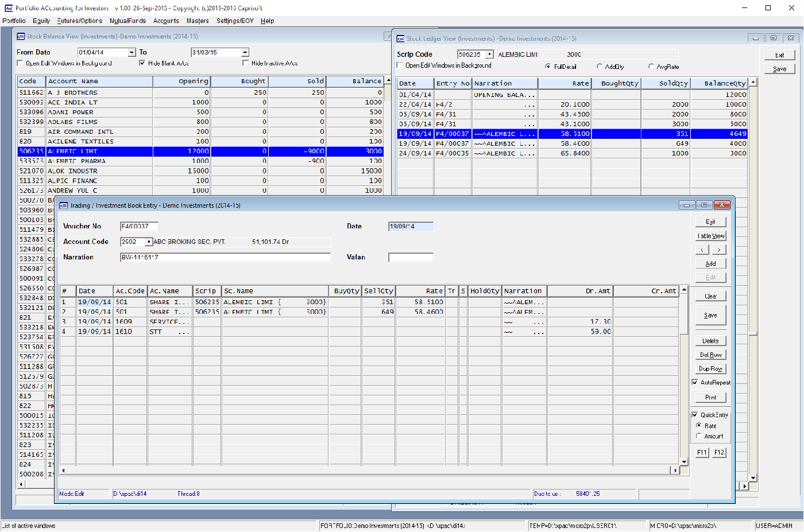Uncheck Hide Blank A/cs checkbox
This screenshot has width=804, height=532.
(142, 63)
